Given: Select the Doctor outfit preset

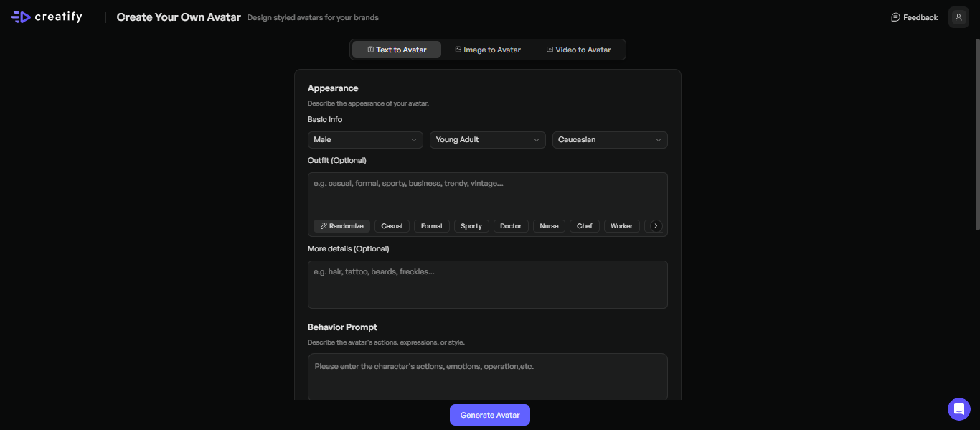Looking at the screenshot, I should [510, 225].
